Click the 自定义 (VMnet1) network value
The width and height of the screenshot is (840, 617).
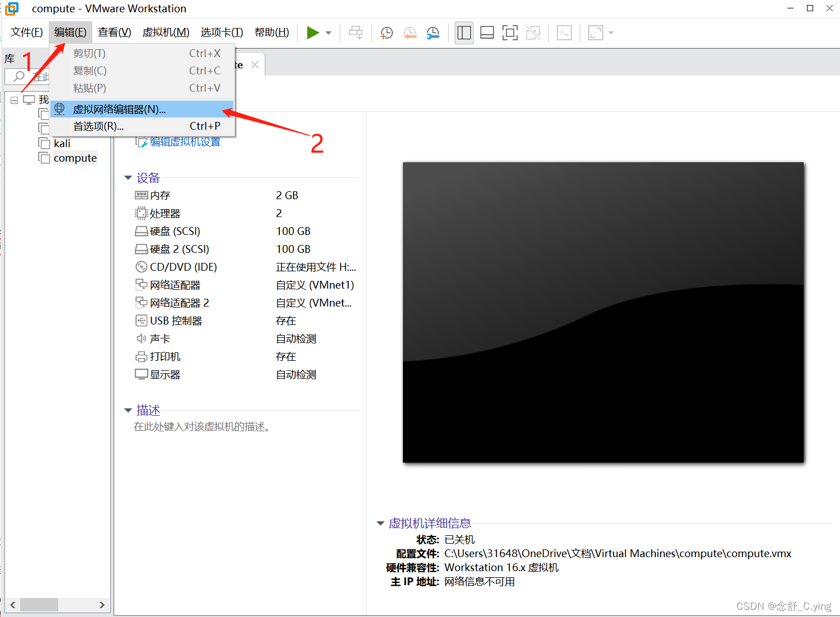[x=315, y=285]
